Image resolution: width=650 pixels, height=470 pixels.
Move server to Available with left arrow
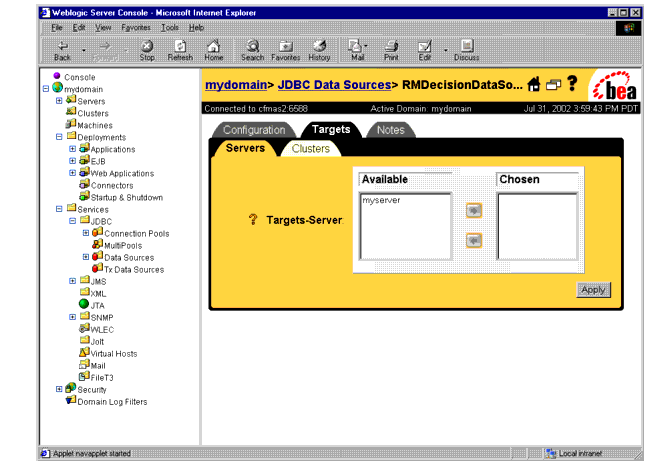(x=474, y=240)
